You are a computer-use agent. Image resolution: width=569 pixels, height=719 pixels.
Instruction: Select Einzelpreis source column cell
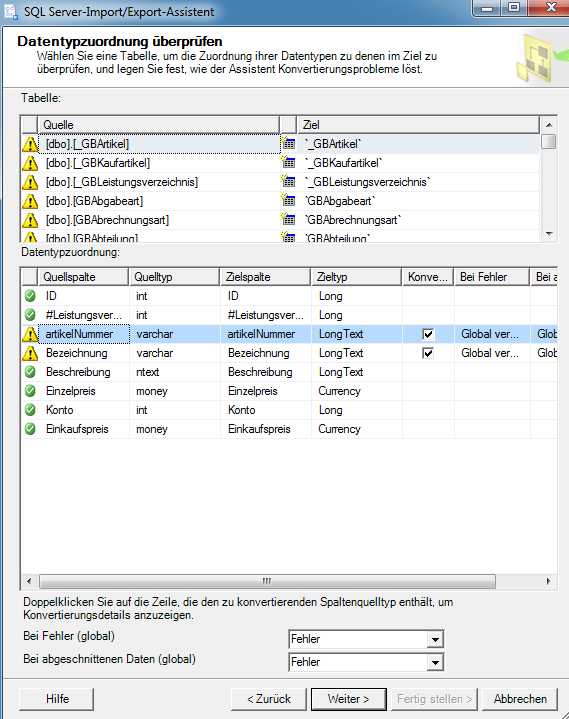click(x=83, y=391)
